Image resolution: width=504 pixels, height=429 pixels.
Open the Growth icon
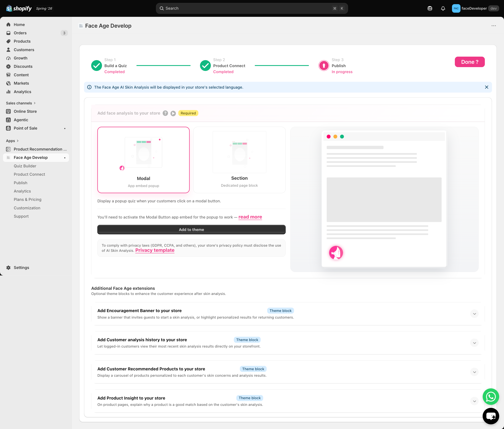click(x=8, y=58)
